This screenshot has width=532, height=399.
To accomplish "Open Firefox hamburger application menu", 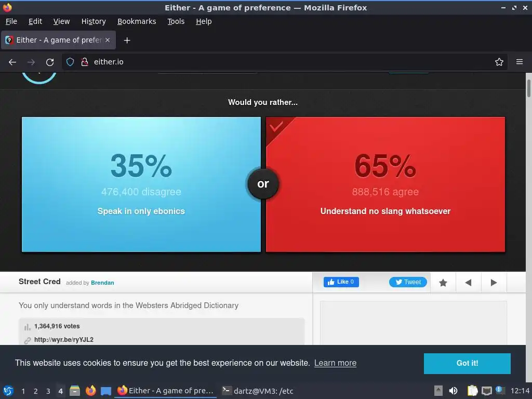I will click(520, 62).
